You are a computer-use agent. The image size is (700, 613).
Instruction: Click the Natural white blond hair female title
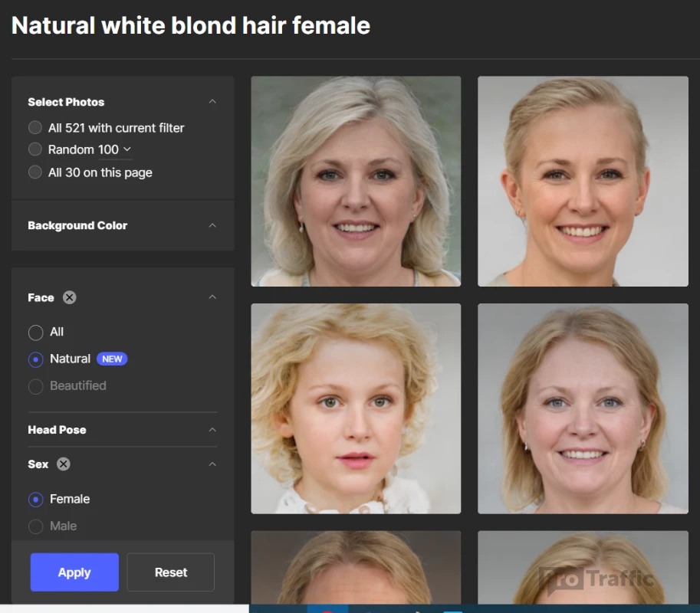point(191,25)
